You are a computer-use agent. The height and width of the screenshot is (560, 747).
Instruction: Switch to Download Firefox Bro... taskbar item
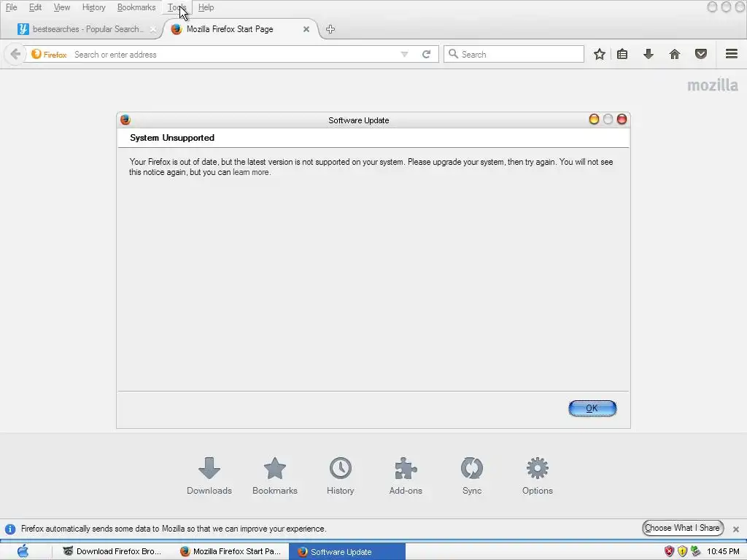click(113, 551)
